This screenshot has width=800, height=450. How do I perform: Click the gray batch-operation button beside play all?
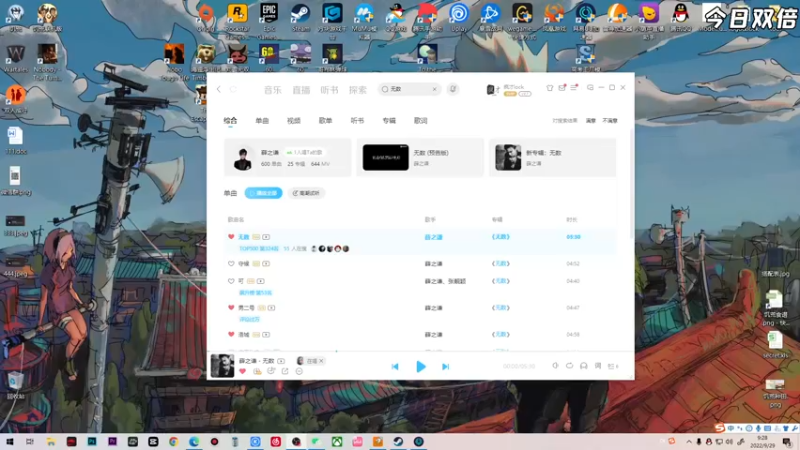[306, 193]
